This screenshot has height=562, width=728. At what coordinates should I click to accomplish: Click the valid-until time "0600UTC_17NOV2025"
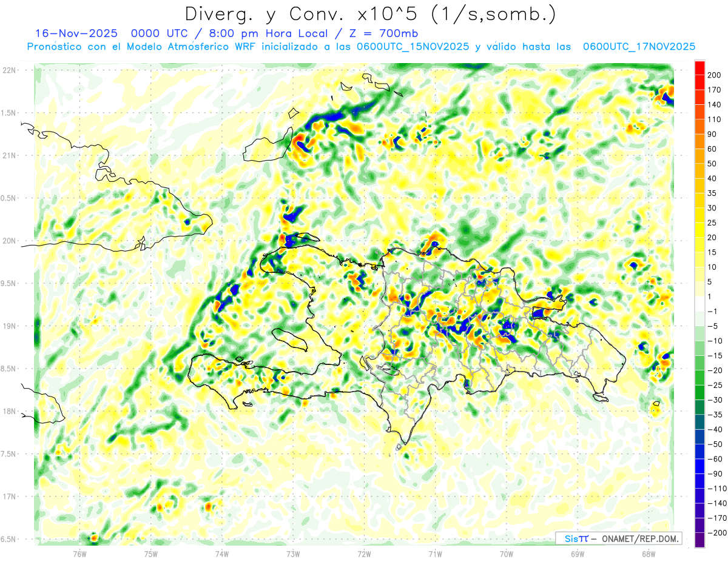tap(638, 47)
